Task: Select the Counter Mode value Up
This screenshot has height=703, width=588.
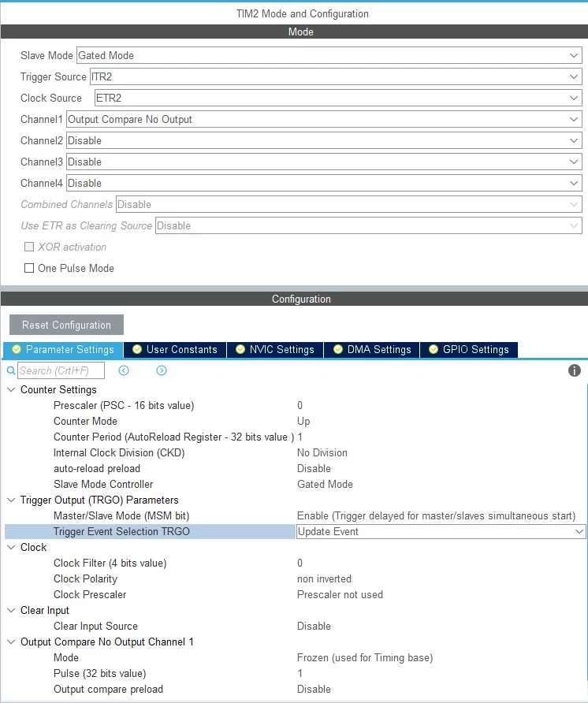Action: click(303, 422)
